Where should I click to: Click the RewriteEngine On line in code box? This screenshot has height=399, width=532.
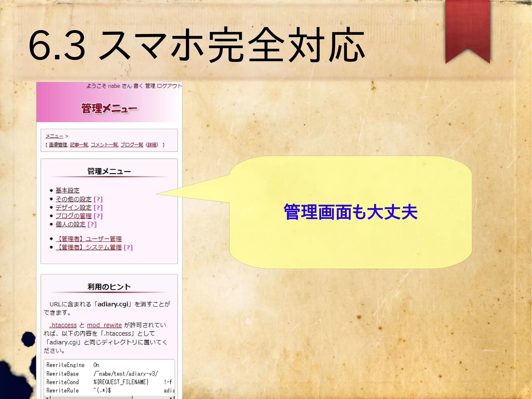[73, 365]
